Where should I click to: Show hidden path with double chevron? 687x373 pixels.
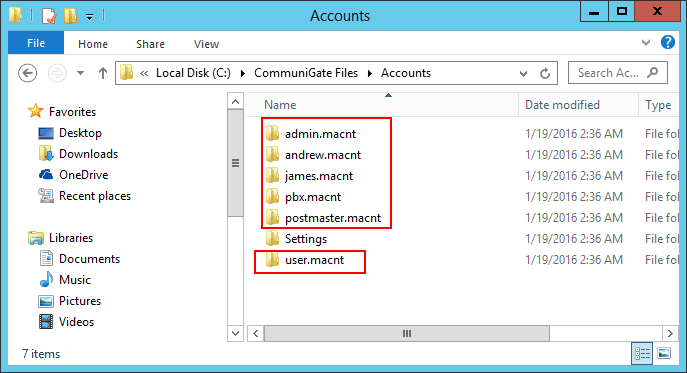coord(144,73)
